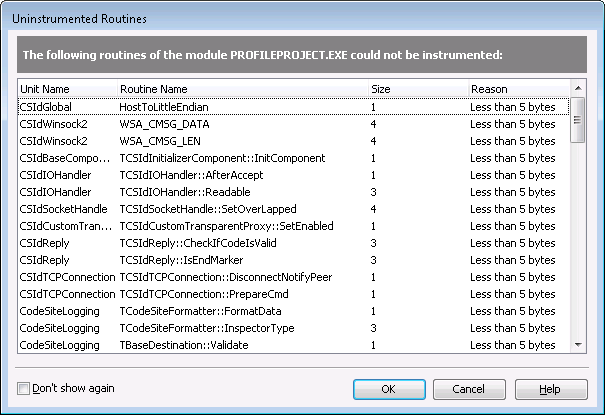Click the Cancel button
Viewport: 605px width, 415px height.
[x=469, y=389]
